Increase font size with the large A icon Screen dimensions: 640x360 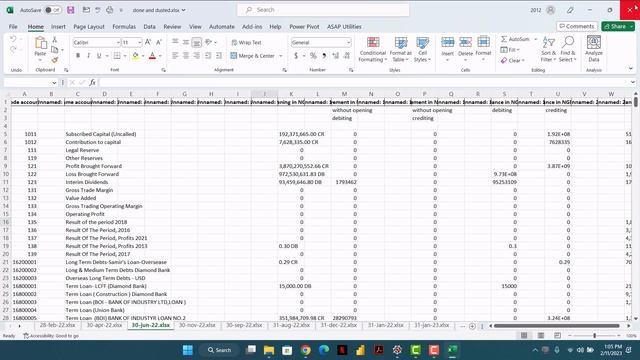[x=148, y=42]
